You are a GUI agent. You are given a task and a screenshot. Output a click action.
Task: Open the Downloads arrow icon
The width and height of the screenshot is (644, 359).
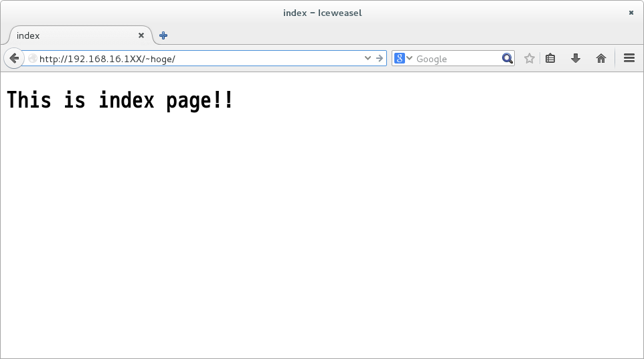click(576, 58)
